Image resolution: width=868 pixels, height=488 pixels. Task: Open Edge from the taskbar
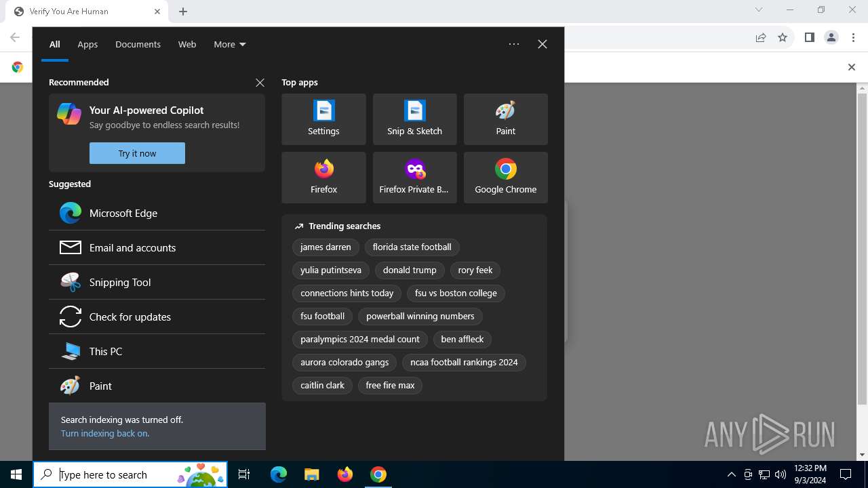[279, 474]
